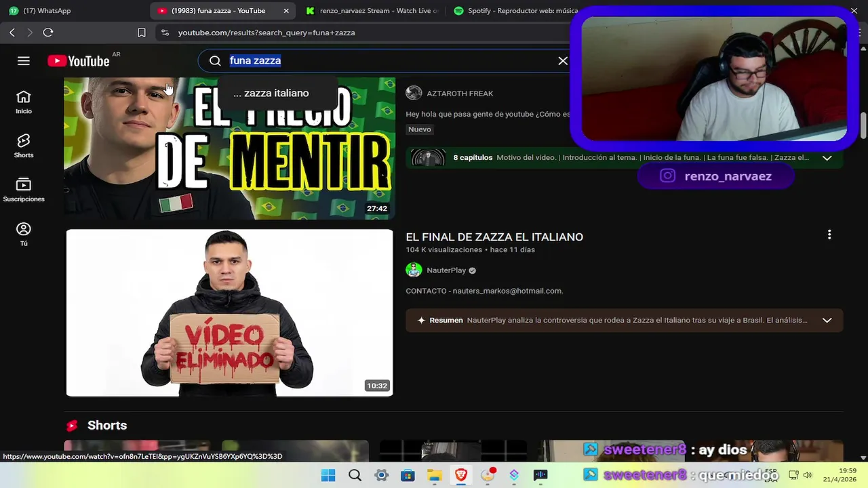Screen dimensions: 868x488
Task: Click the browser forward arrow
Action: (x=30, y=33)
